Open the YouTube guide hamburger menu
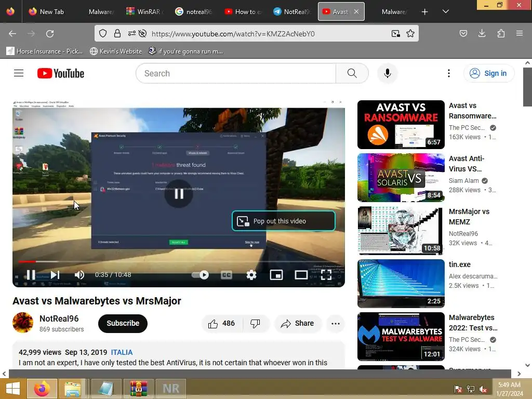 point(19,73)
